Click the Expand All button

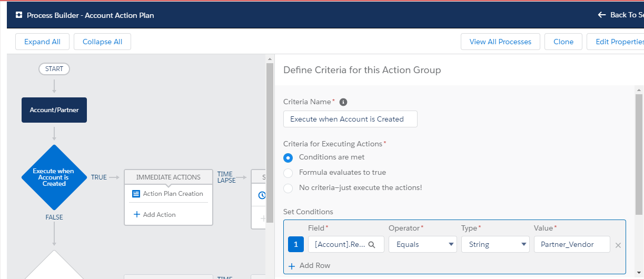[x=42, y=42]
